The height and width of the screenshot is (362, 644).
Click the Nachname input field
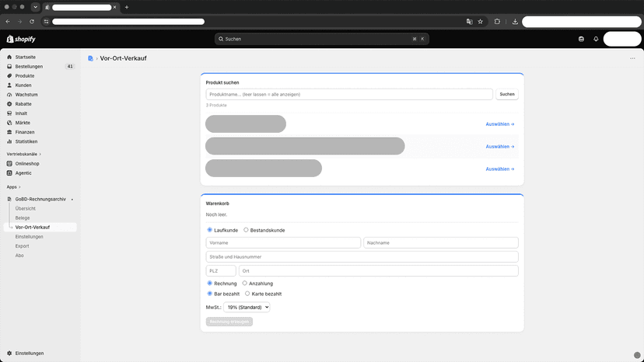pos(441,242)
